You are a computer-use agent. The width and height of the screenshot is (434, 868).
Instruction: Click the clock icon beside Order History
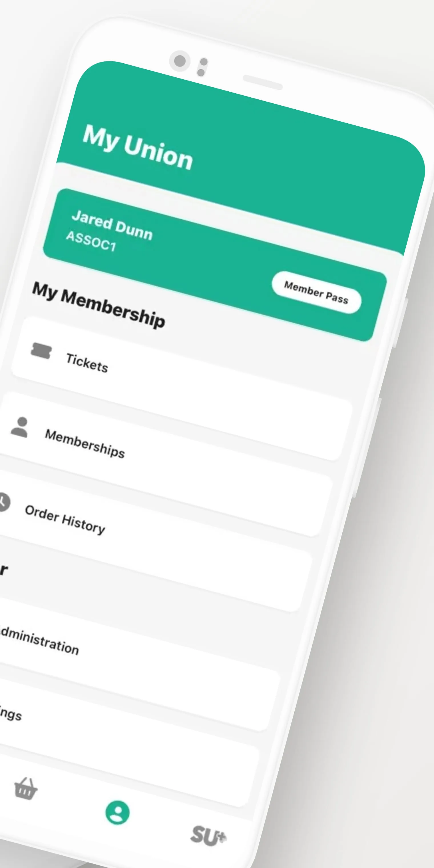[3, 502]
